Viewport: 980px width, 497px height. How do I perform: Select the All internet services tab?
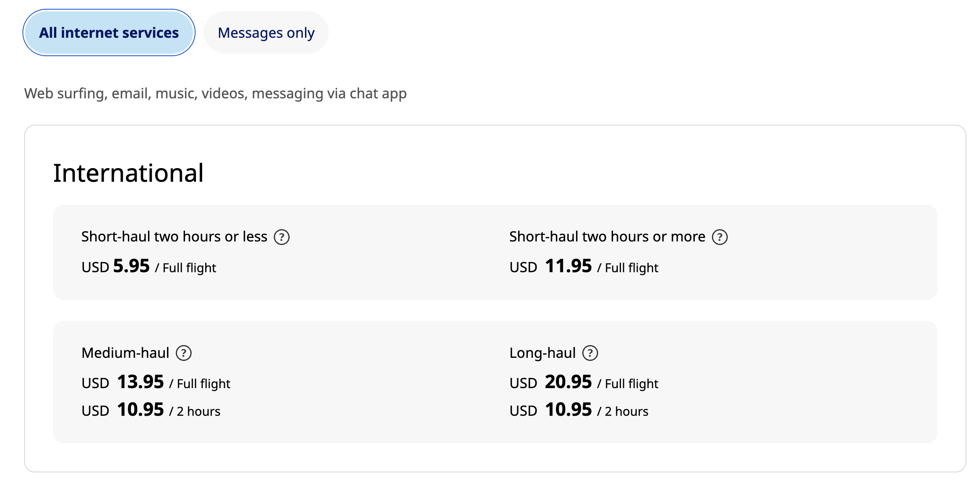coord(109,33)
